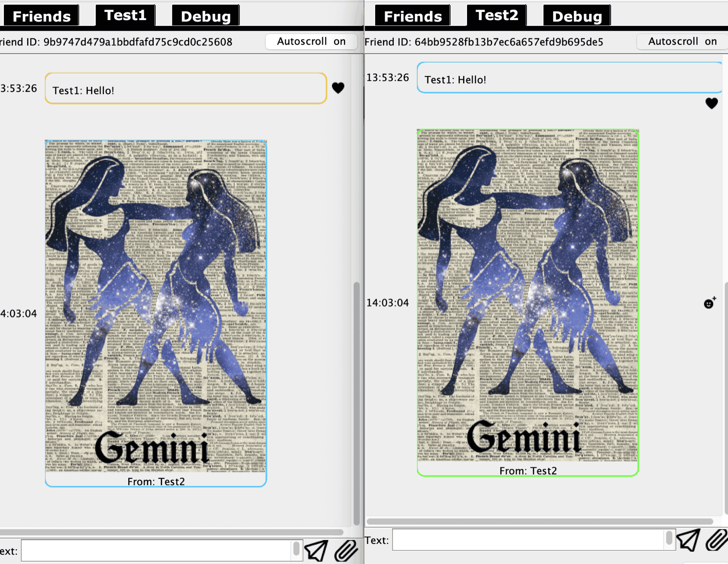Open the Gemini image in Test1 window
The width and height of the screenshot is (728, 564).
click(x=156, y=306)
